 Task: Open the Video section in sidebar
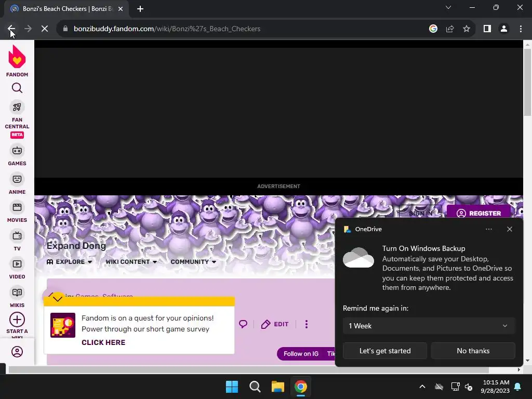[x=17, y=269]
